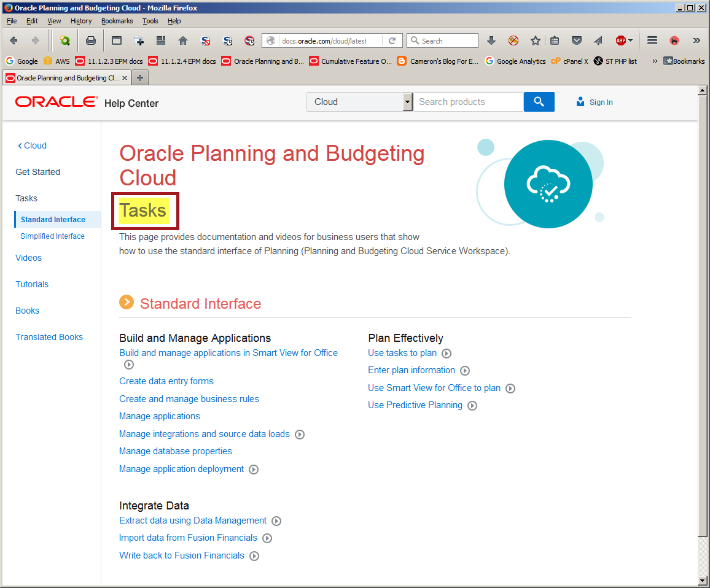
Task: Open the Cloud category dropdown
Action: [x=359, y=102]
